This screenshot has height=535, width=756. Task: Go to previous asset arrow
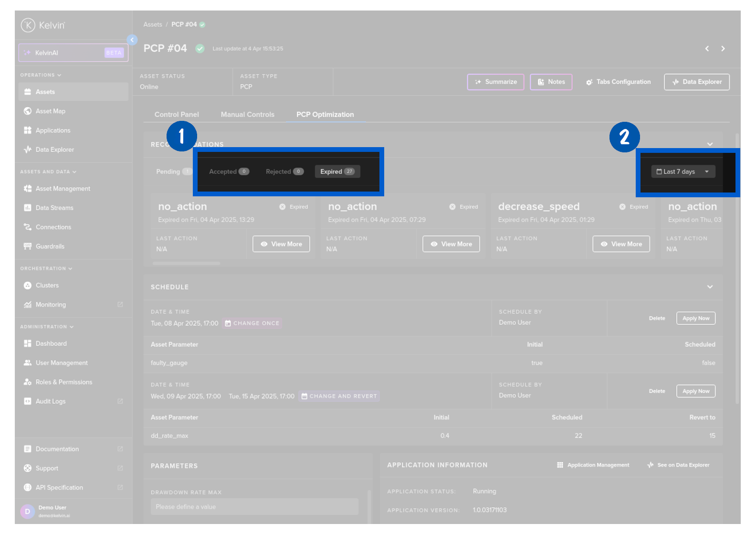[x=707, y=49]
